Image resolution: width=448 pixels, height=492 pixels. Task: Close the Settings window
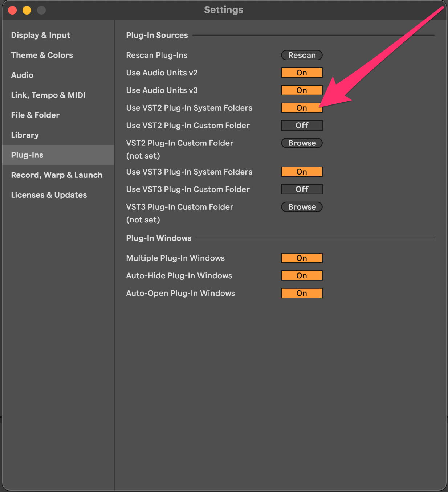point(12,10)
